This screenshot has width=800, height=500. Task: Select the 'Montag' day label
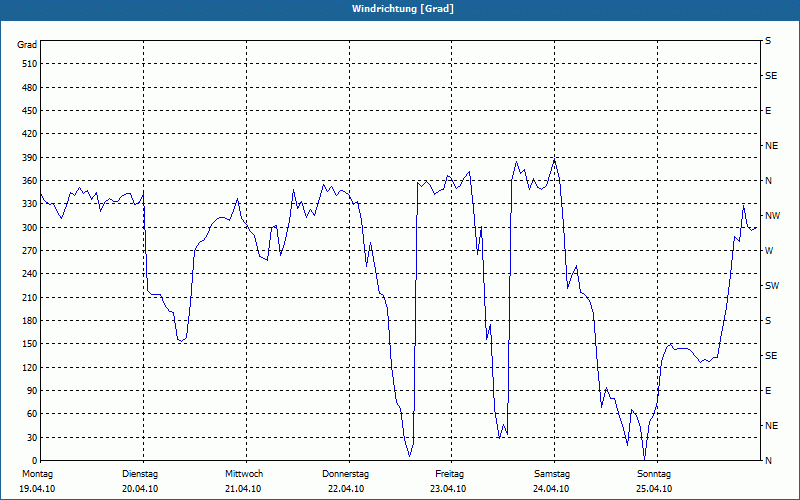tap(37, 474)
